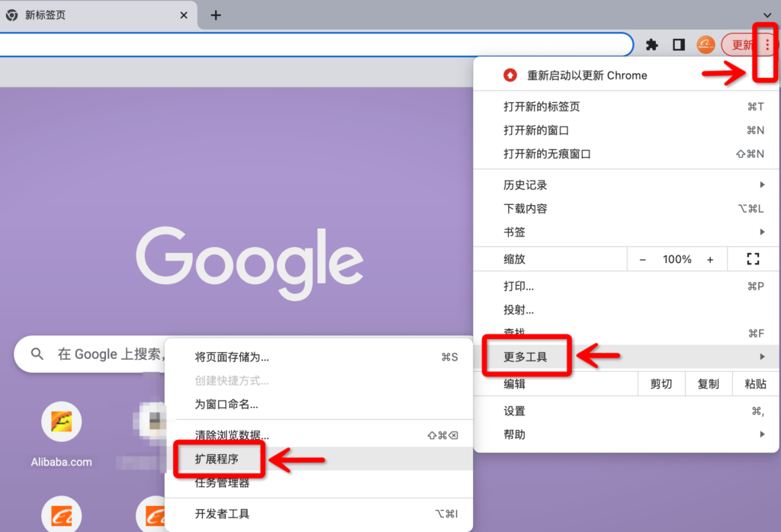Click the 更新 button in the toolbar

[741, 45]
